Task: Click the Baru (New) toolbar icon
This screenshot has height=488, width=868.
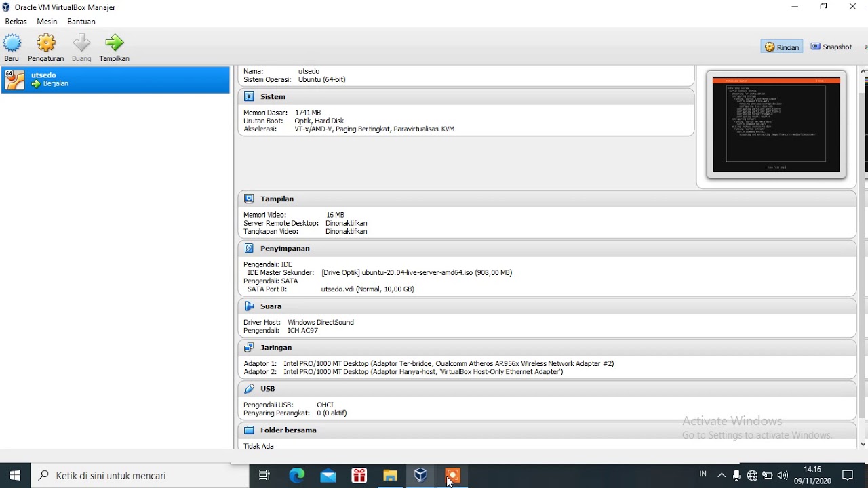Action: (x=12, y=43)
